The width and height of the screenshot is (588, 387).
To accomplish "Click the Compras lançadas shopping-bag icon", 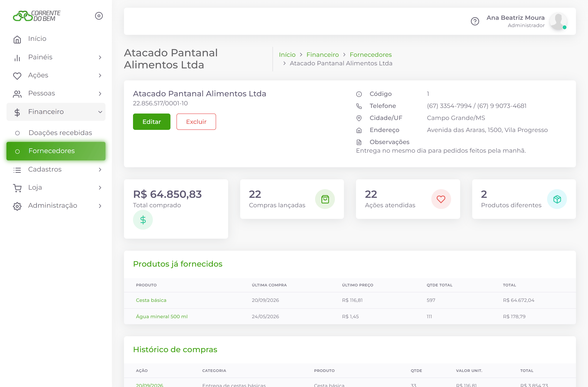I will [x=325, y=199].
